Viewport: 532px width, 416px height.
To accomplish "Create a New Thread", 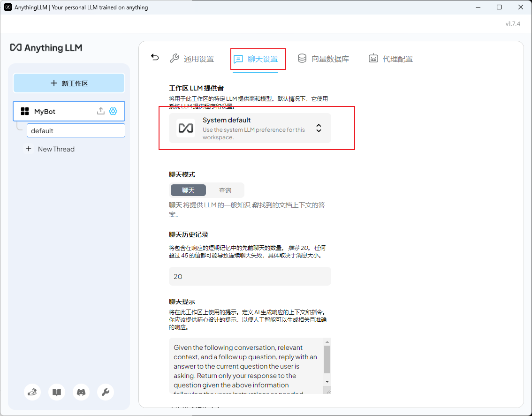I will (50, 149).
